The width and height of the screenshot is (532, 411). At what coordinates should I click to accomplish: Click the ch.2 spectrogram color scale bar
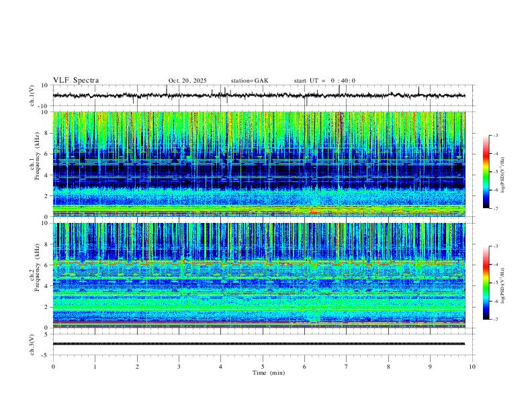tap(486, 283)
